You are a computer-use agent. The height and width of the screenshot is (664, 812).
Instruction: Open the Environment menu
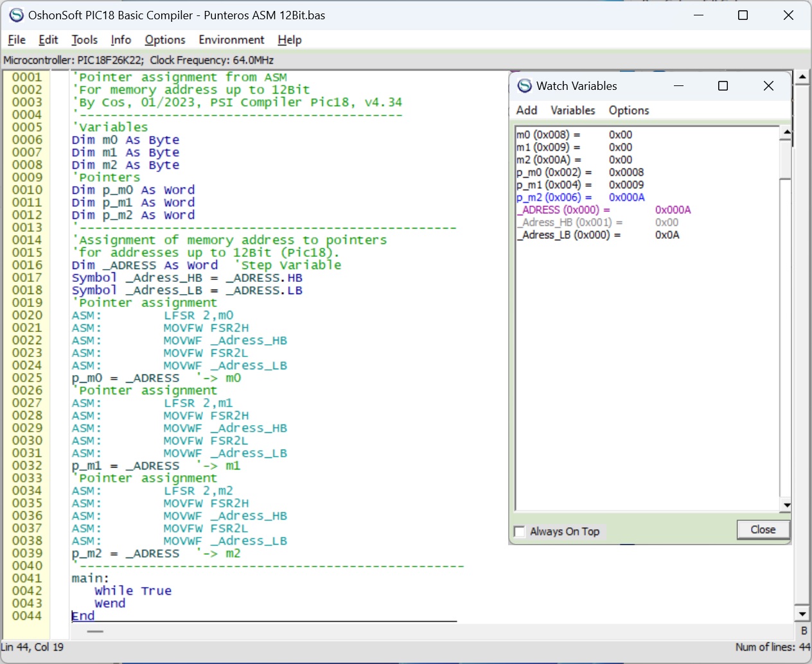[231, 40]
